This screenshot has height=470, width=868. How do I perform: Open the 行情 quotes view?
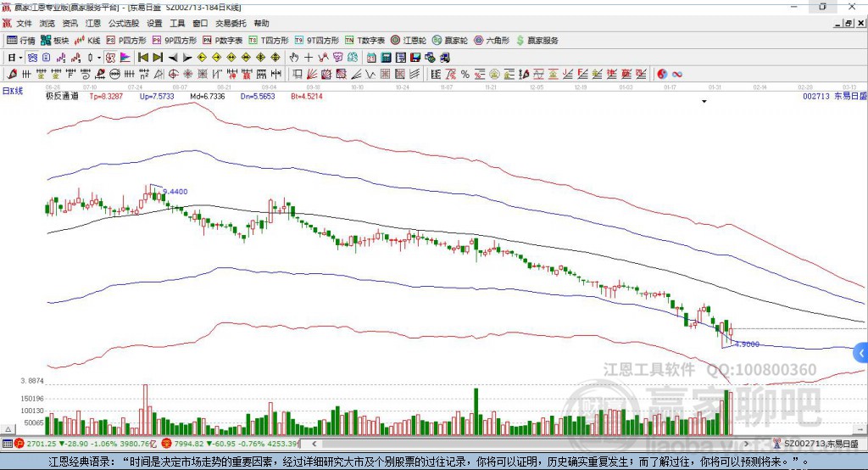21,41
